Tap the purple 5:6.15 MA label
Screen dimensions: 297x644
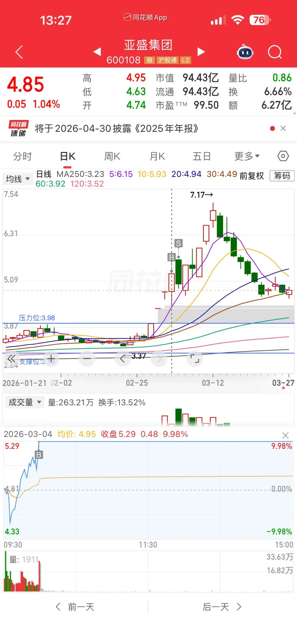121,174
